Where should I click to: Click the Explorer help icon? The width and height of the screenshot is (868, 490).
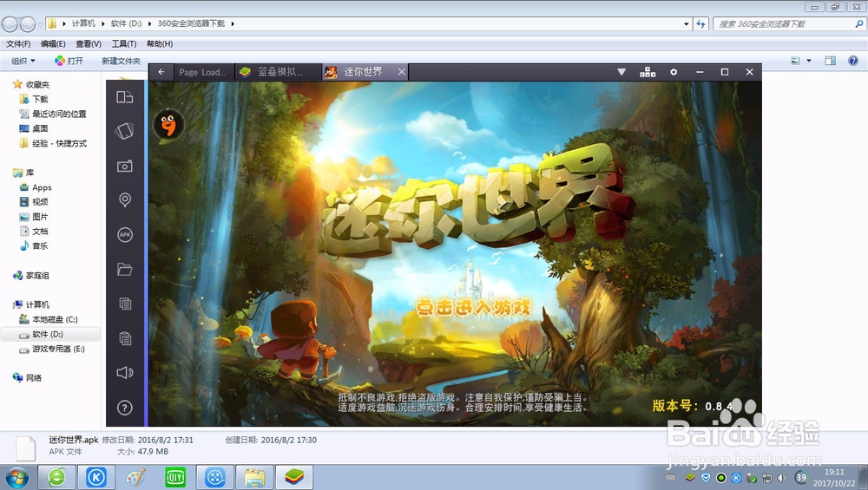[x=853, y=61]
